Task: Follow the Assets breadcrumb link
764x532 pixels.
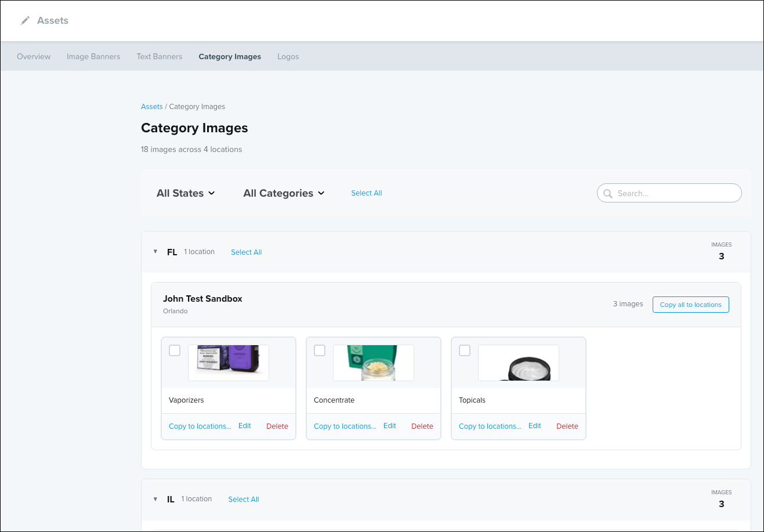Action: point(152,107)
